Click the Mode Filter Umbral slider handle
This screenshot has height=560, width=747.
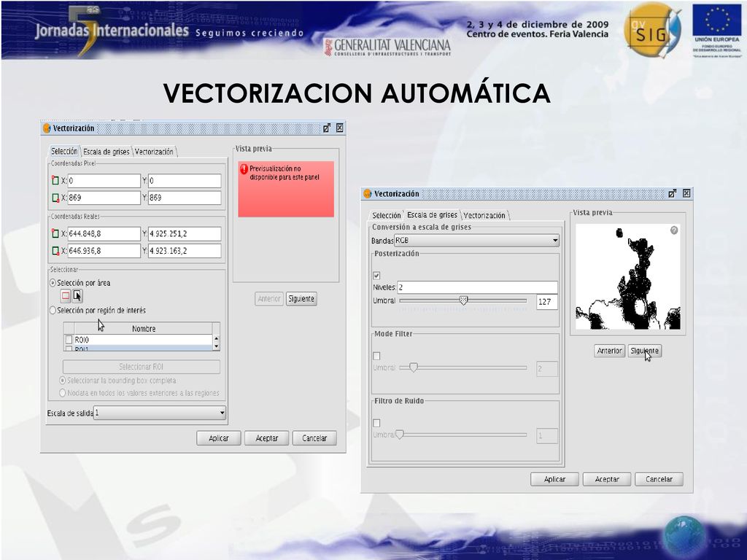414,367
